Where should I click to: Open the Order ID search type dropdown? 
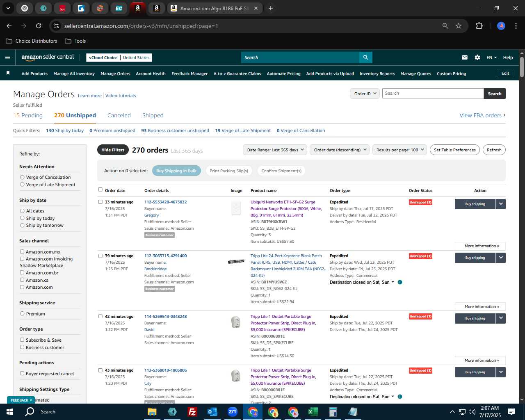point(365,94)
